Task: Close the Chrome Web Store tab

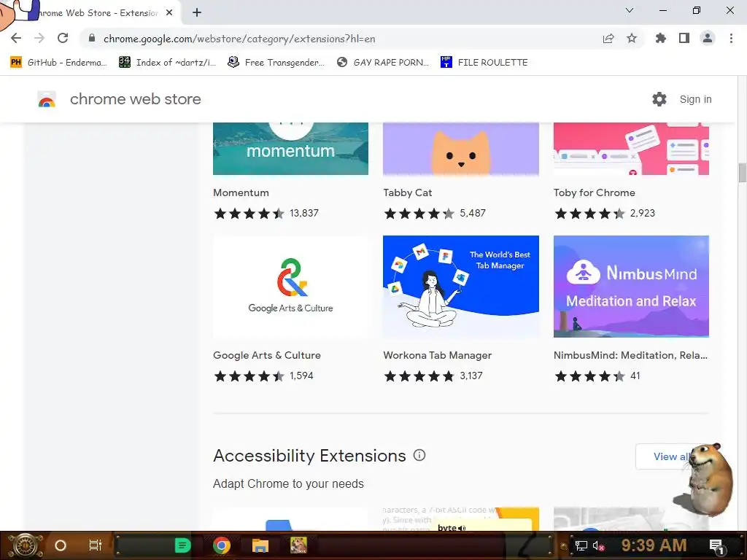Action: 169,12
